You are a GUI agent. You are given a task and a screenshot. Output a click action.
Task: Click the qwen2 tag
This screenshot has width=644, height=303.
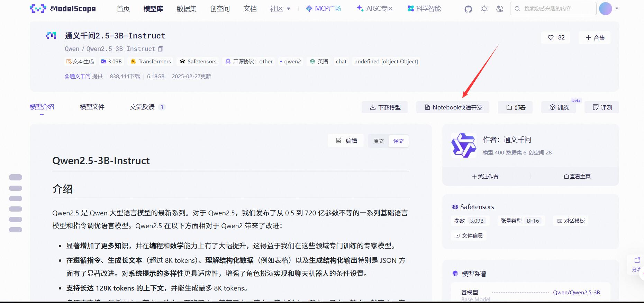point(290,61)
